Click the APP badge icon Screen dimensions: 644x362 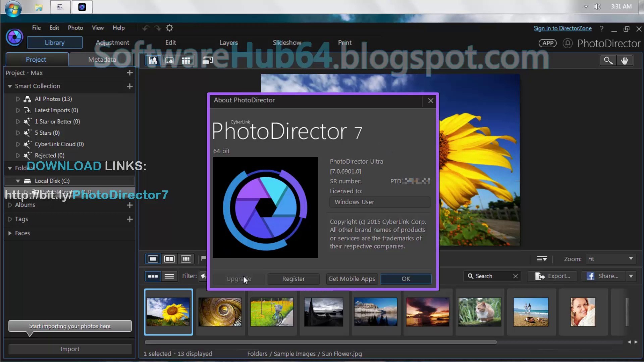point(548,43)
